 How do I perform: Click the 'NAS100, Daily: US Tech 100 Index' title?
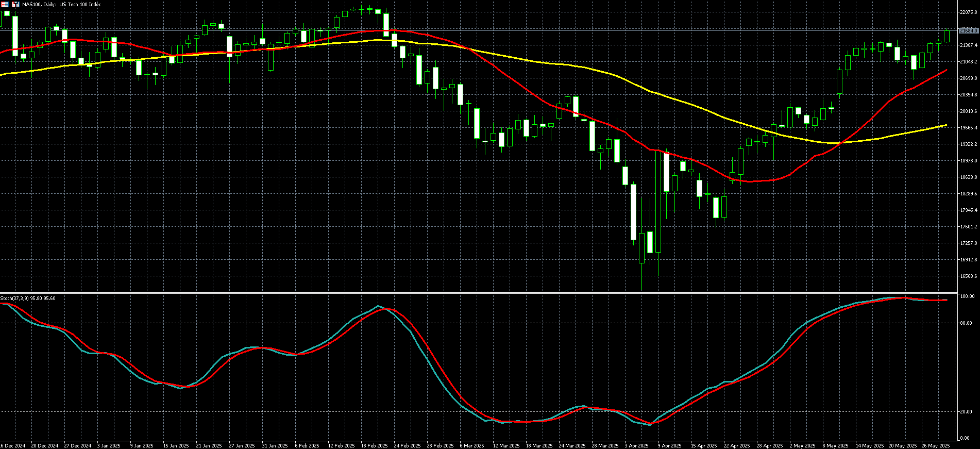[61, 5]
